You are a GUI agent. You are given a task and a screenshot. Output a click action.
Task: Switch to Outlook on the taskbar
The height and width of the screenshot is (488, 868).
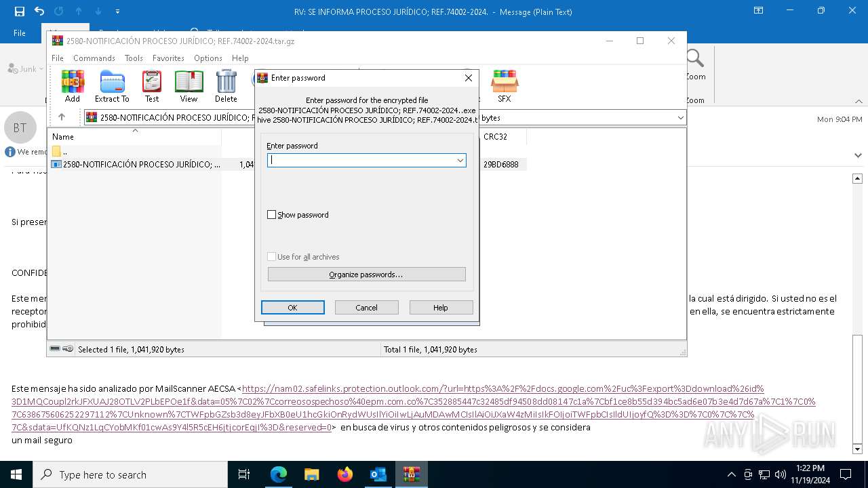click(378, 474)
